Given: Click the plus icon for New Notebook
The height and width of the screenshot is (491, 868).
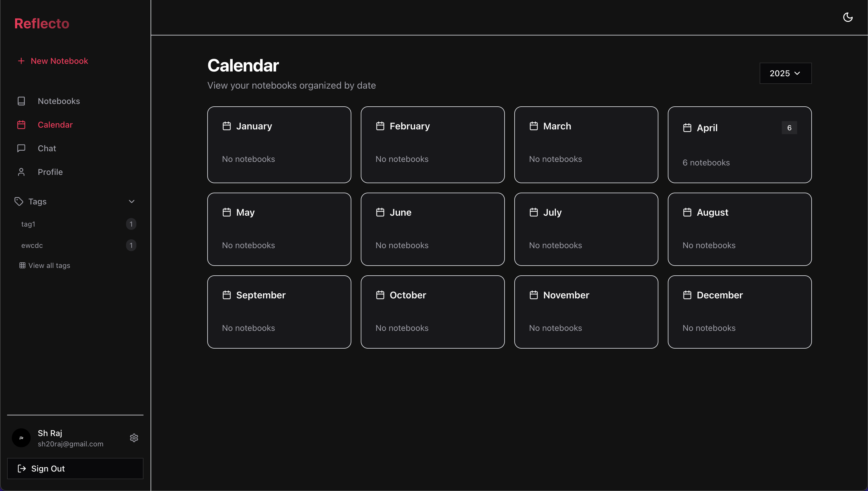Looking at the screenshot, I should 21,61.
